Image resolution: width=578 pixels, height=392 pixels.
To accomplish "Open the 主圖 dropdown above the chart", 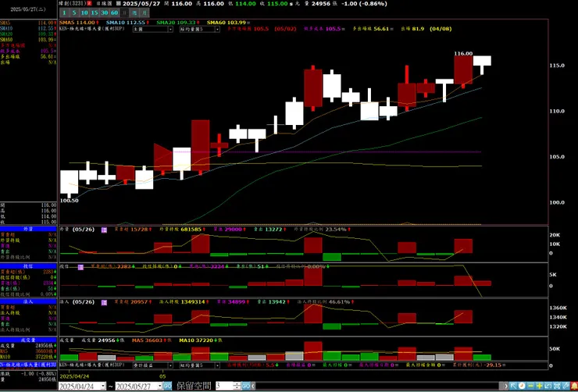I will [x=153, y=29].
